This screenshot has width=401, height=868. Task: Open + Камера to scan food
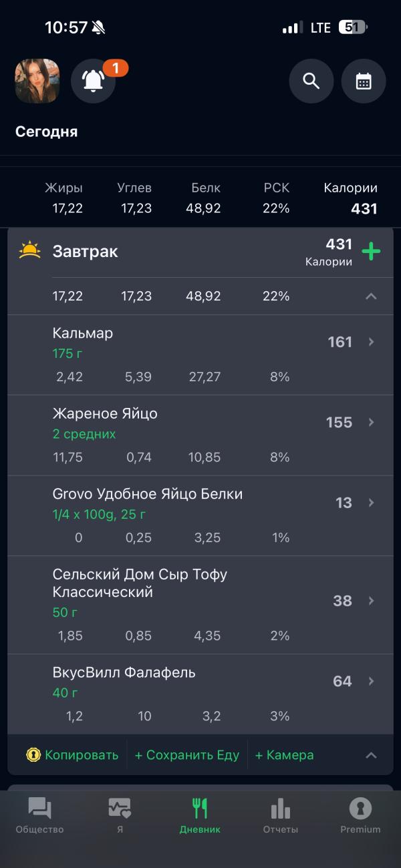click(x=284, y=755)
